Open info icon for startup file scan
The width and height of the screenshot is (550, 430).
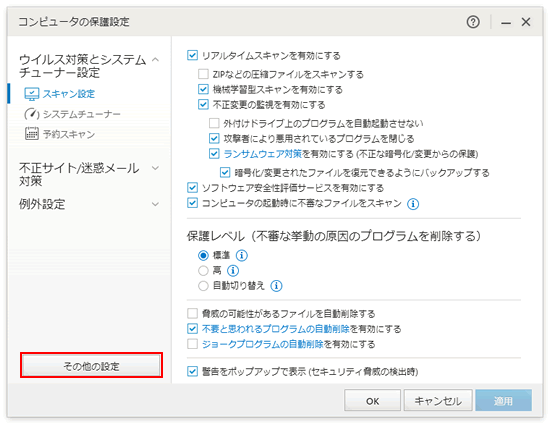coord(413,204)
